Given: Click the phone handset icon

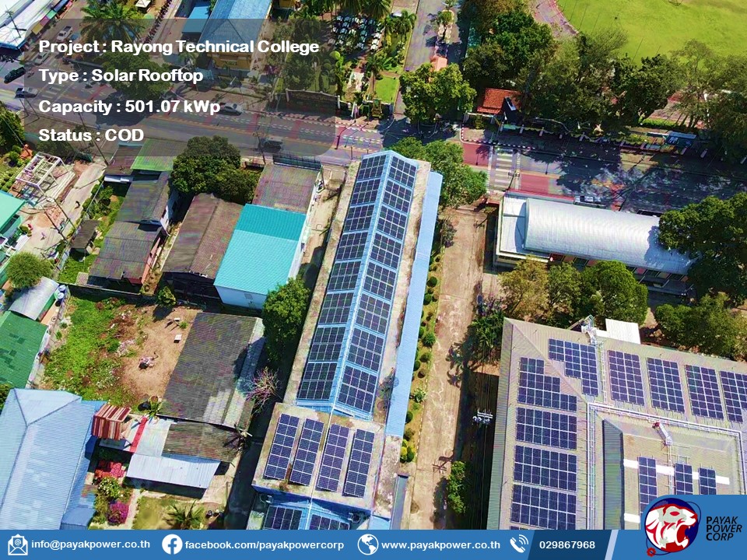Looking at the screenshot, I should pyautogui.click(x=519, y=544).
